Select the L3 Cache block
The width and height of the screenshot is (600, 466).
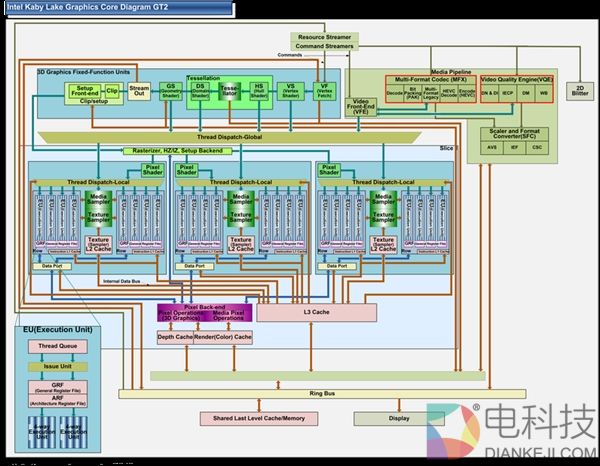(316, 313)
